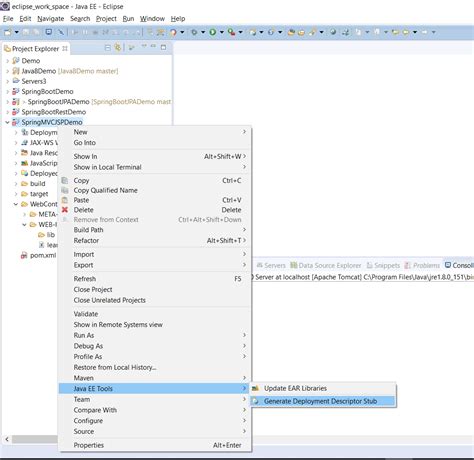
Task: Open the Build Path submenu
Action: pyautogui.click(x=155, y=230)
